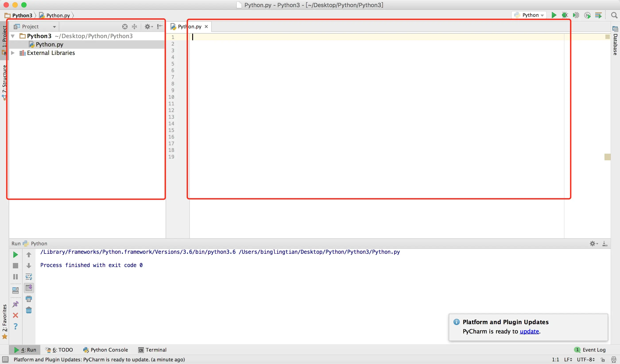Click the Stop square button in Run panel

click(15, 266)
